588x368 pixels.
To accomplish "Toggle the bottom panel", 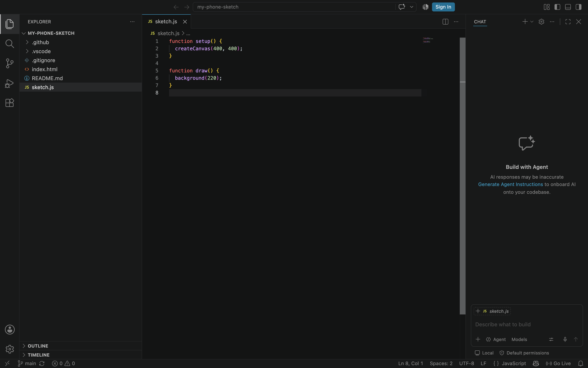I will pos(568,7).
